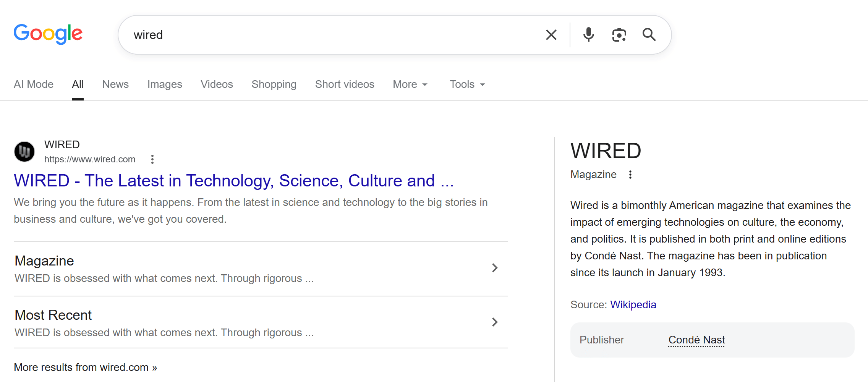868x382 pixels.
Task: Click More results from wired.com
Action: 86,367
